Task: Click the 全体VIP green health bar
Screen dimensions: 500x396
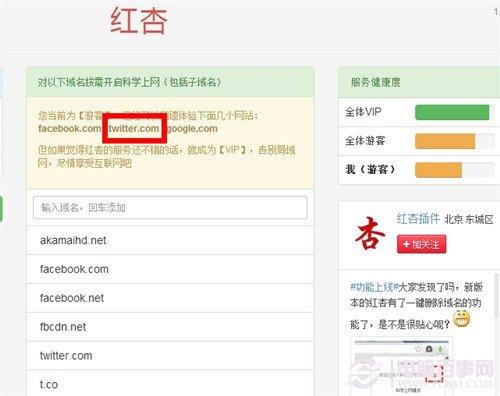Action: 452,112
